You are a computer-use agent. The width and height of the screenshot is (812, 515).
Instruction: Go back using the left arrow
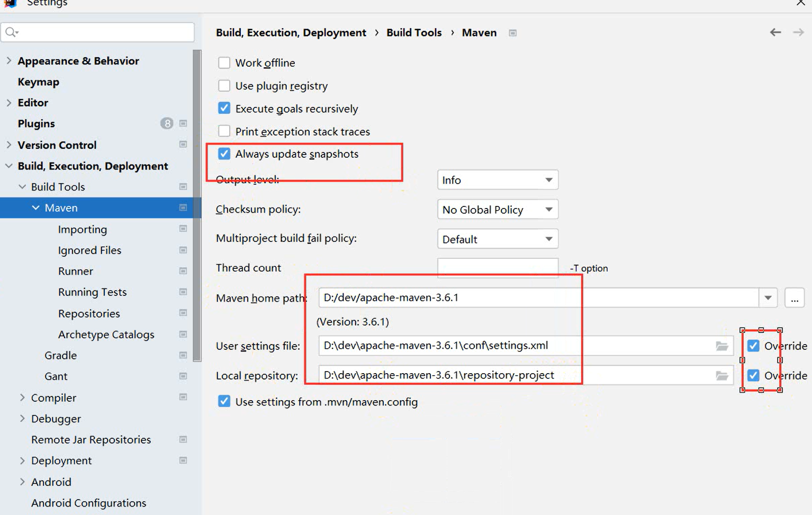[x=775, y=32]
